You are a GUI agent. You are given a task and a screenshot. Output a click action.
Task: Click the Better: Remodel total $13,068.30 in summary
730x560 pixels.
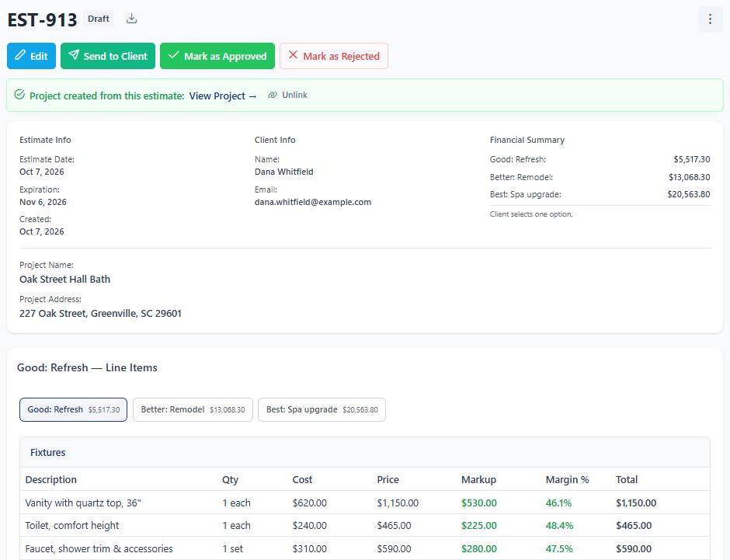tap(690, 177)
